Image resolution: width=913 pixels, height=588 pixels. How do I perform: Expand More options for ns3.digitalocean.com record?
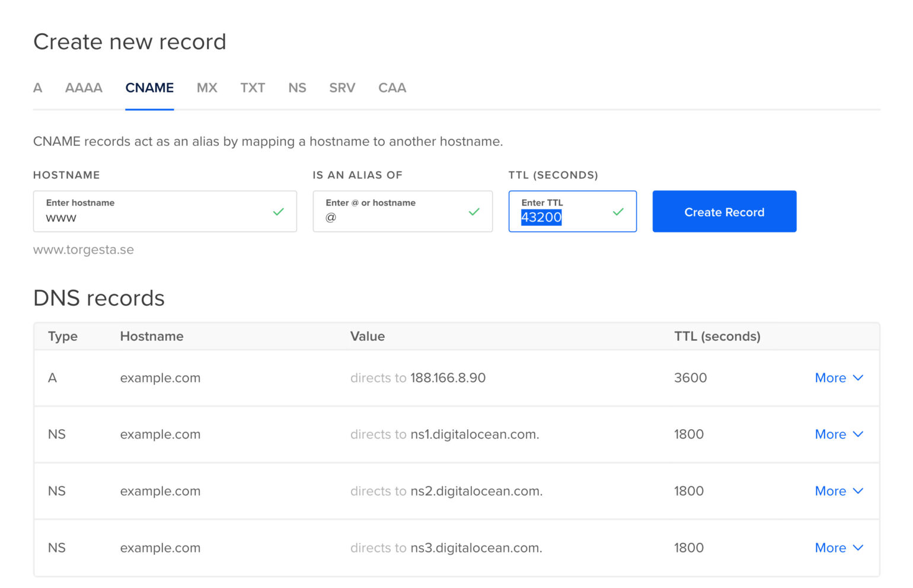pos(839,548)
